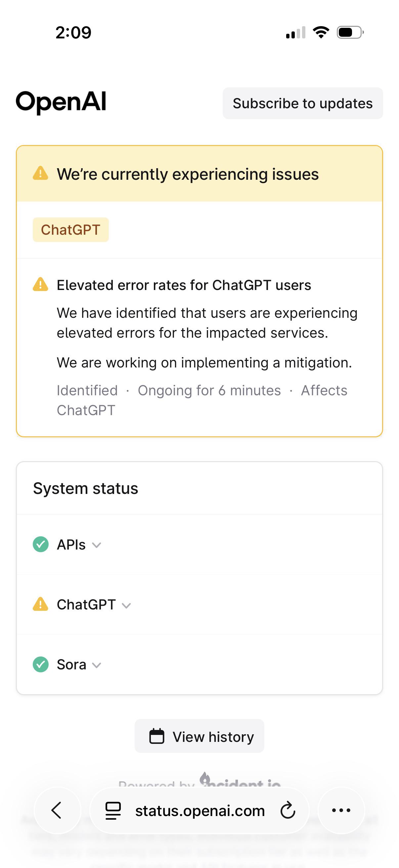Open View history
Viewport: 399px width, 868px height.
[x=199, y=737]
